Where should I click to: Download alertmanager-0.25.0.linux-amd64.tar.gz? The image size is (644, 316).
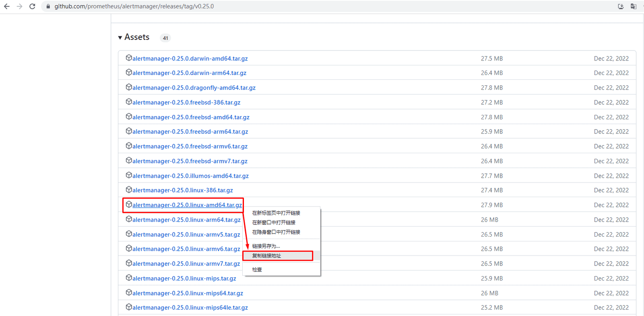(x=187, y=205)
